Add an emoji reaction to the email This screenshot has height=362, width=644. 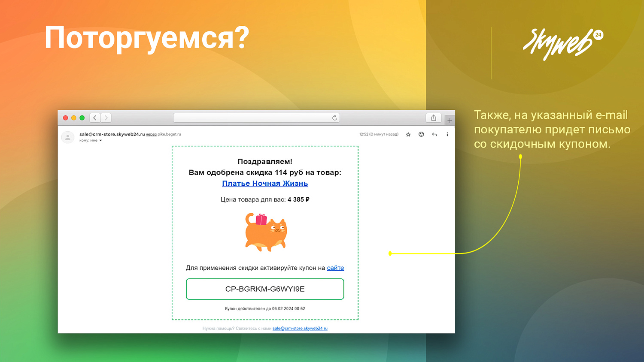(421, 134)
